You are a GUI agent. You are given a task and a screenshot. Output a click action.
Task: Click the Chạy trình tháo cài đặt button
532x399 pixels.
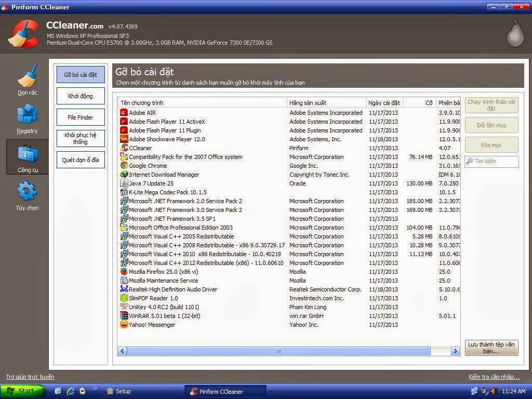click(491, 105)
